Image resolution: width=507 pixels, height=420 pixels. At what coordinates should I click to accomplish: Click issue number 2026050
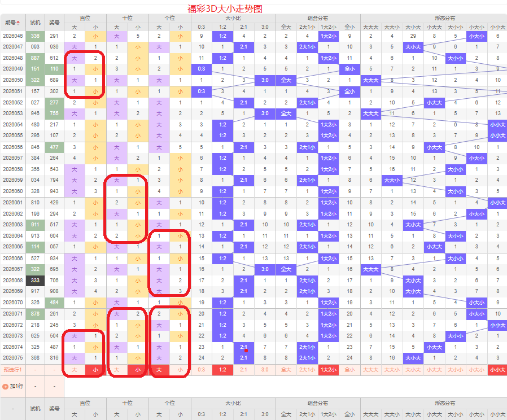pos(13,80)
